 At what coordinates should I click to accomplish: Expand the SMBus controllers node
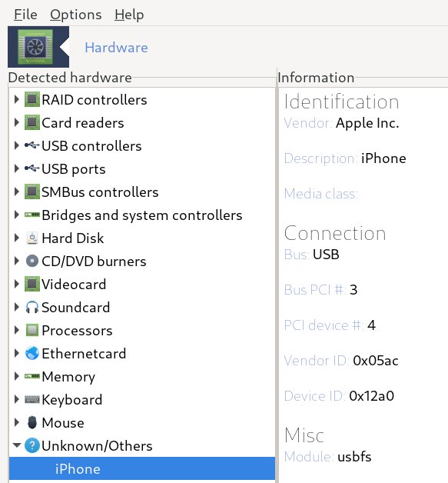tap(17, 192)
